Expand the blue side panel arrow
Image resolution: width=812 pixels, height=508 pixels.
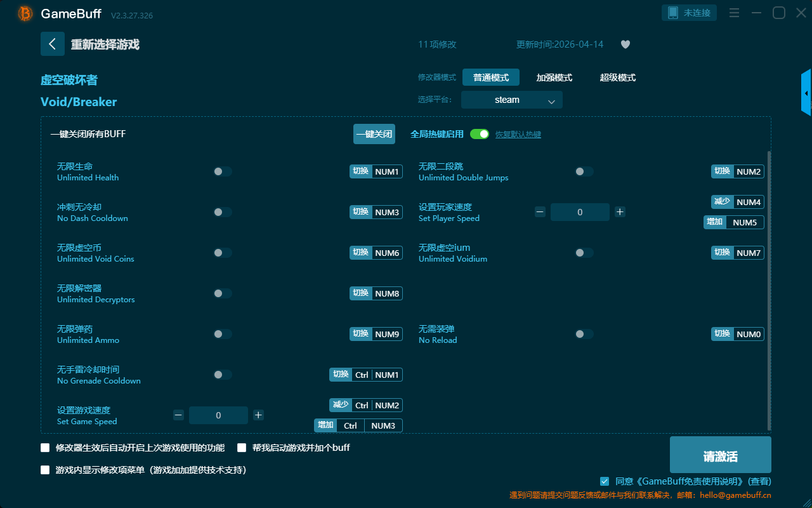click(x=806, y=93)
